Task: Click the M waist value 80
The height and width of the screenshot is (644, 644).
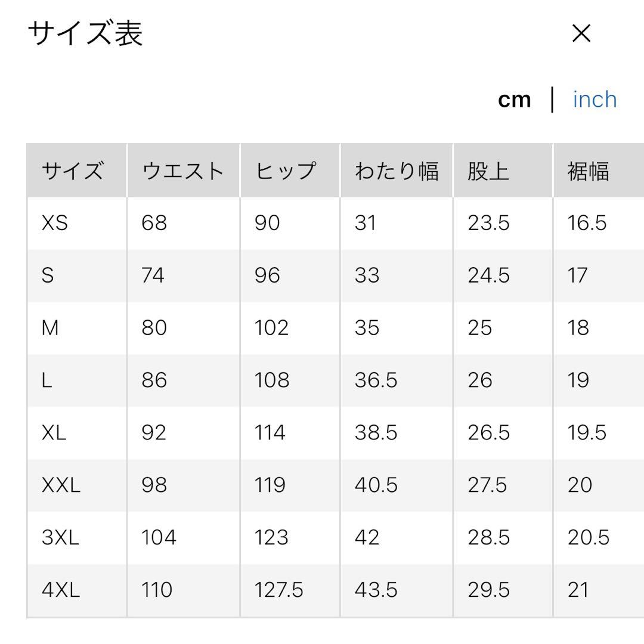Action: [x=154, y=328]
